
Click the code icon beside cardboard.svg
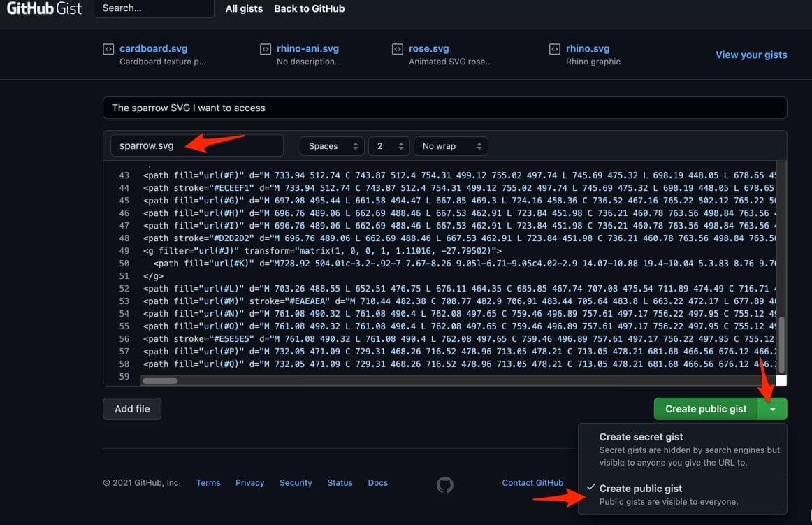click(108, 49)
